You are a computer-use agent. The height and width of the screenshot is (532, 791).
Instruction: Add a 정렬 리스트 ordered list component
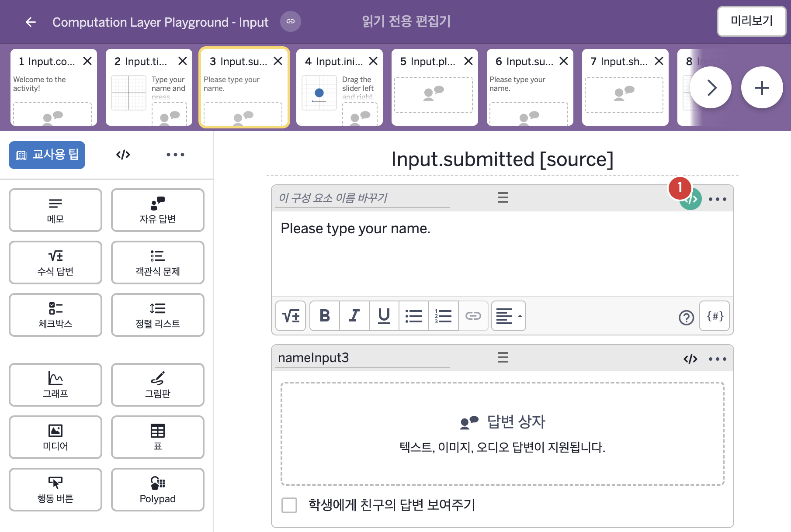[158, 315]
